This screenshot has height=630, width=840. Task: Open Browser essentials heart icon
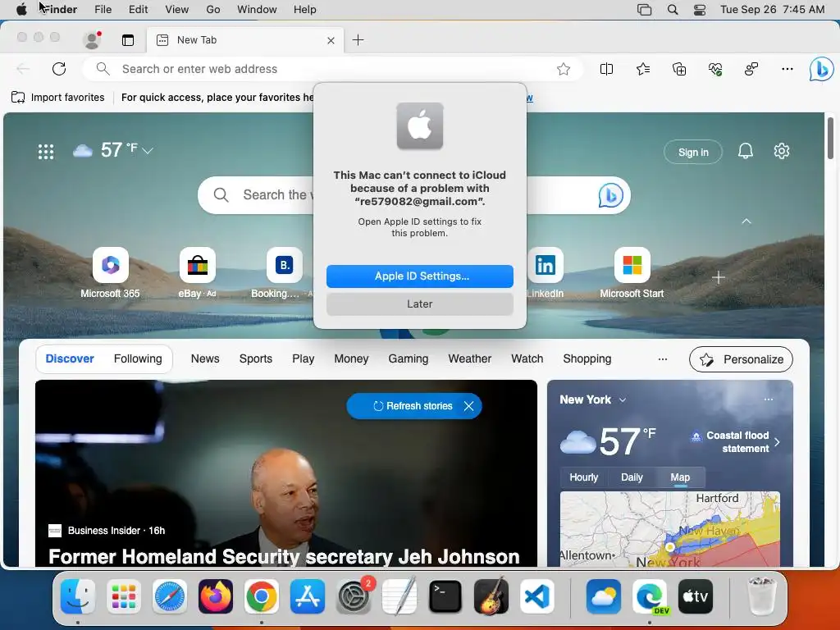(x=715, y=69)
